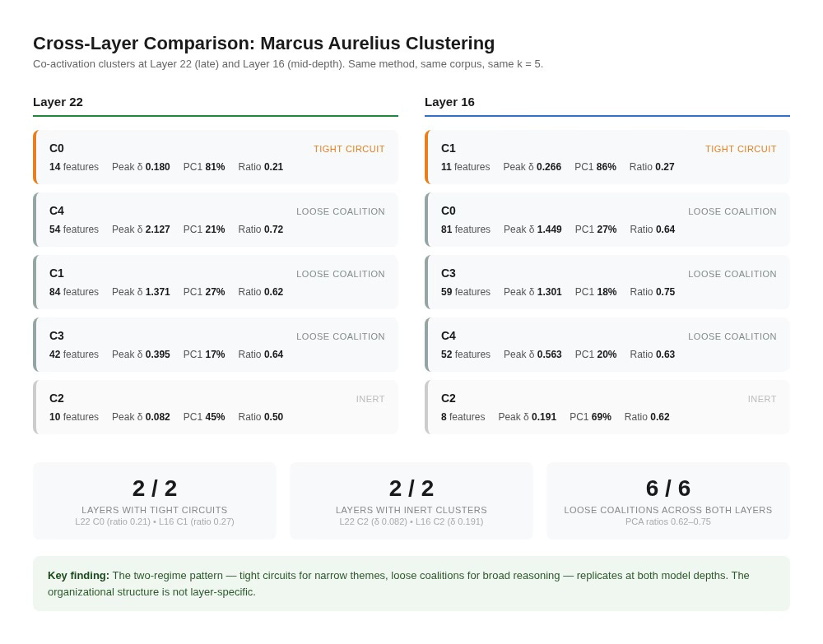The width and height of the screenshot is (823, 644).
Task: Click the '6 / 6' summary number
Action: (x=668, y=489)
